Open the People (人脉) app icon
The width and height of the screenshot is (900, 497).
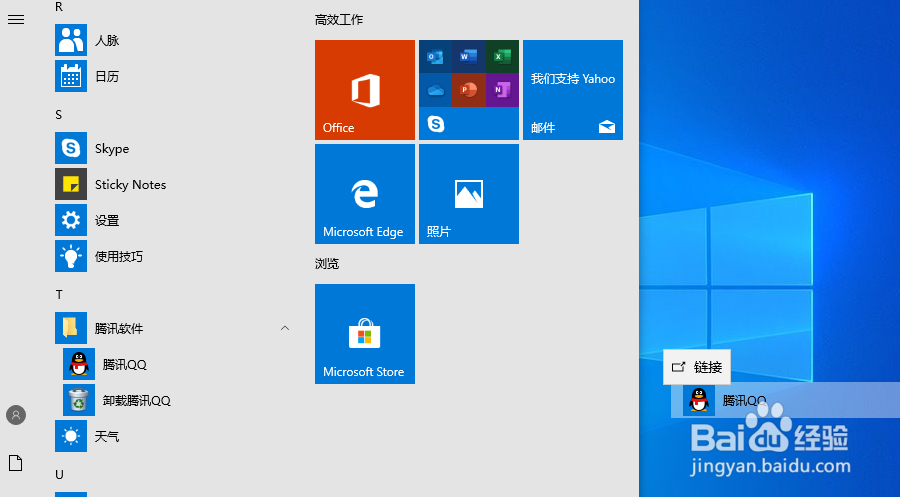pyautogui.click(x=71, y=40)
